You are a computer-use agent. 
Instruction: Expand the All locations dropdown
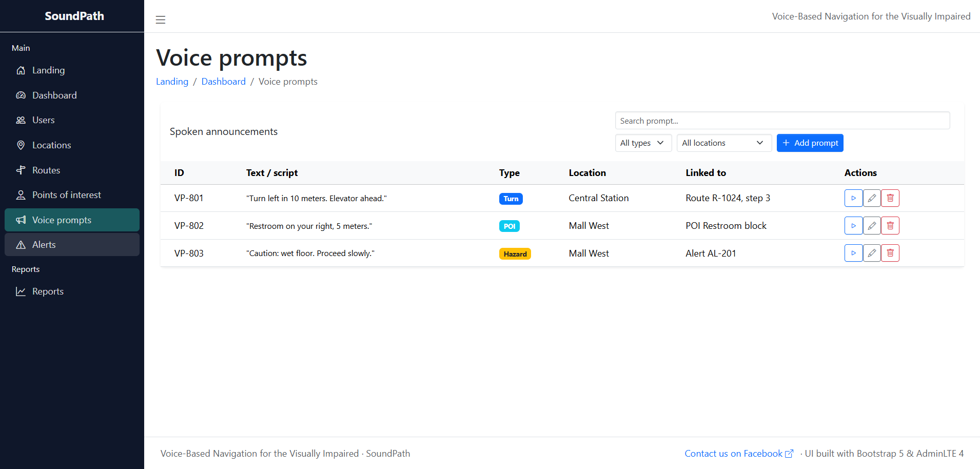tap(723, 143)
